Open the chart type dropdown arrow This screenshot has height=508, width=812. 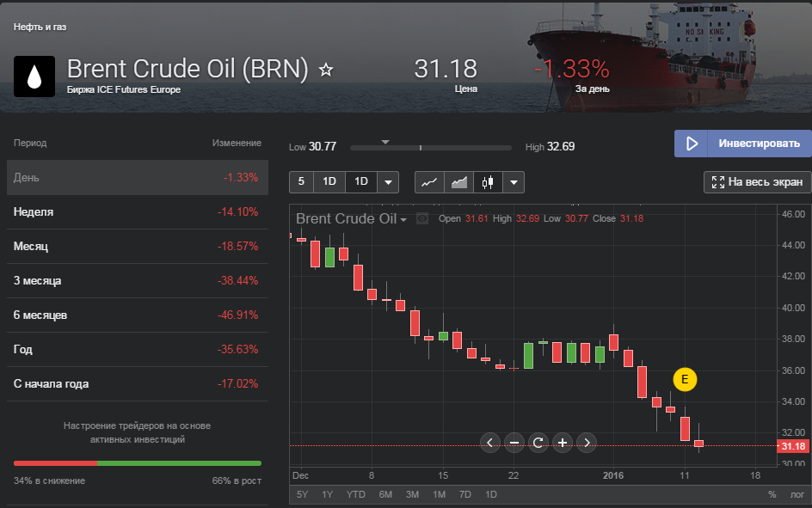[x=514, y=182]
